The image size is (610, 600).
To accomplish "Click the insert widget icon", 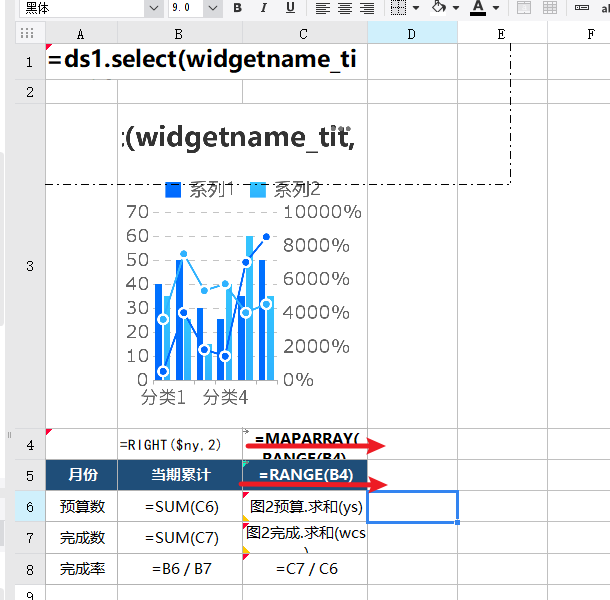I will click(x=582, y=7).
